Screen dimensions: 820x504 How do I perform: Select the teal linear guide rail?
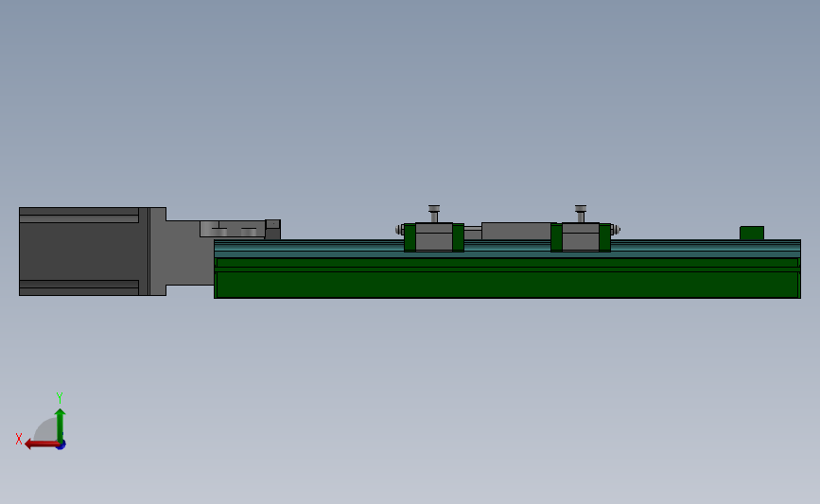[x=507, y=249]
